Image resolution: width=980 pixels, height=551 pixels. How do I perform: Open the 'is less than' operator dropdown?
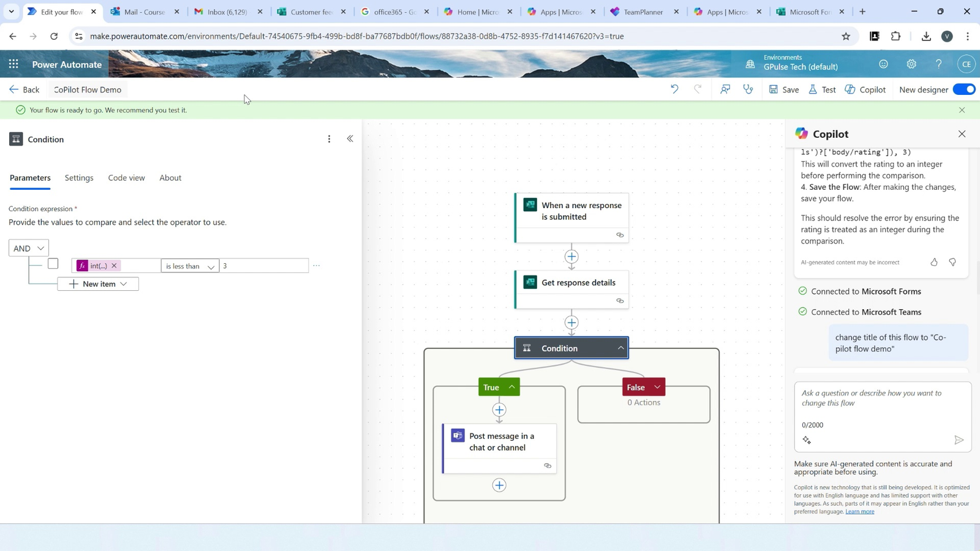click(x=190, y=266)
